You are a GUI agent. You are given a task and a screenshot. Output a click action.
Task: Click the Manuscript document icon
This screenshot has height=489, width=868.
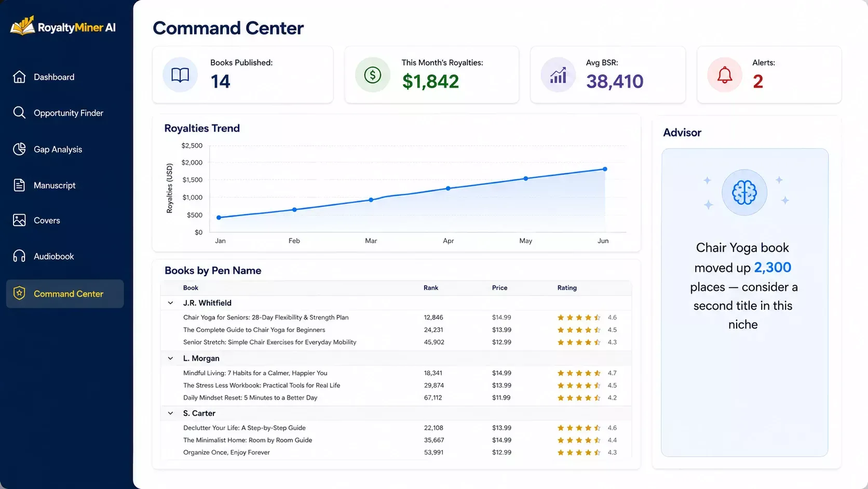[19, 185]
